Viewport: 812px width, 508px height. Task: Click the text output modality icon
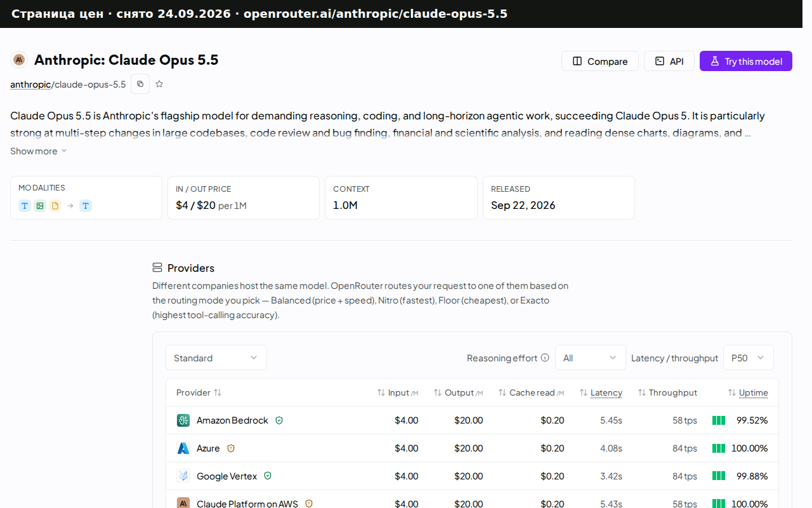pos(86,206)
